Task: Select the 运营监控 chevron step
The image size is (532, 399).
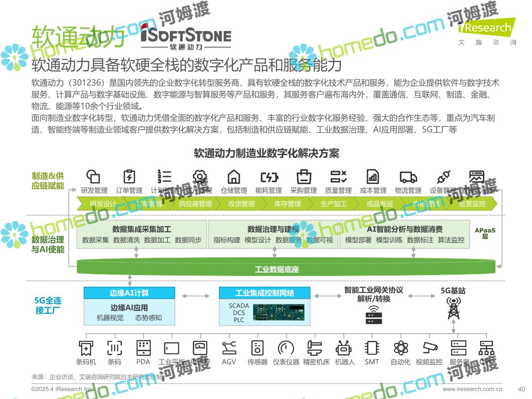Action: pos(472,204)
